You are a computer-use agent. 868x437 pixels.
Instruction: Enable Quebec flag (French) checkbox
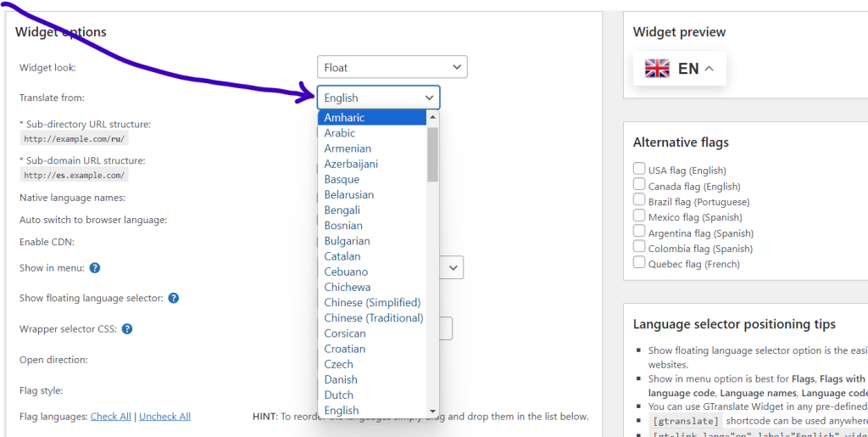[x=639, y=262]
